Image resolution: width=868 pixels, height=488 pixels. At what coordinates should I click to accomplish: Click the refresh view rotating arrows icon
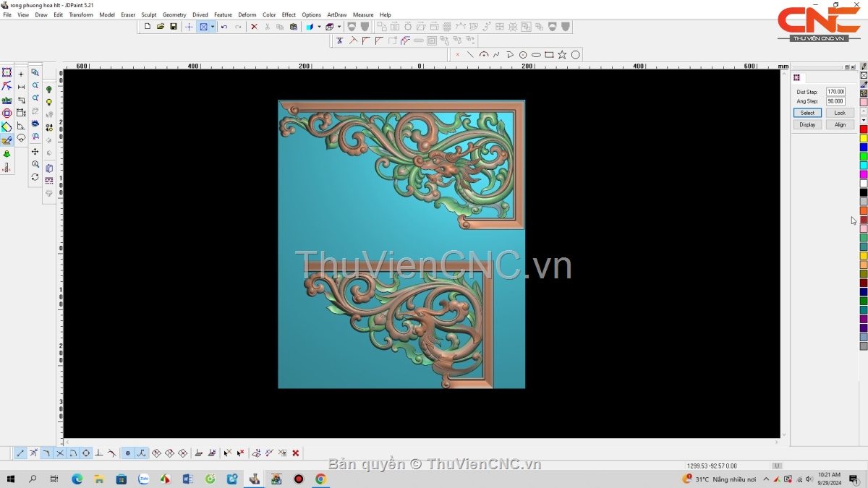(x=35, y=177)
